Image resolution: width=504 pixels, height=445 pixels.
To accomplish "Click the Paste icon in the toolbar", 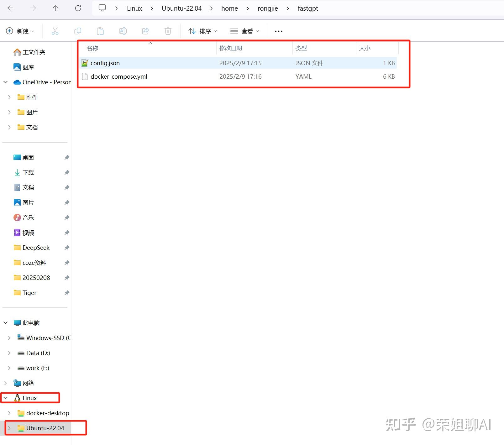I will (100, 31).
